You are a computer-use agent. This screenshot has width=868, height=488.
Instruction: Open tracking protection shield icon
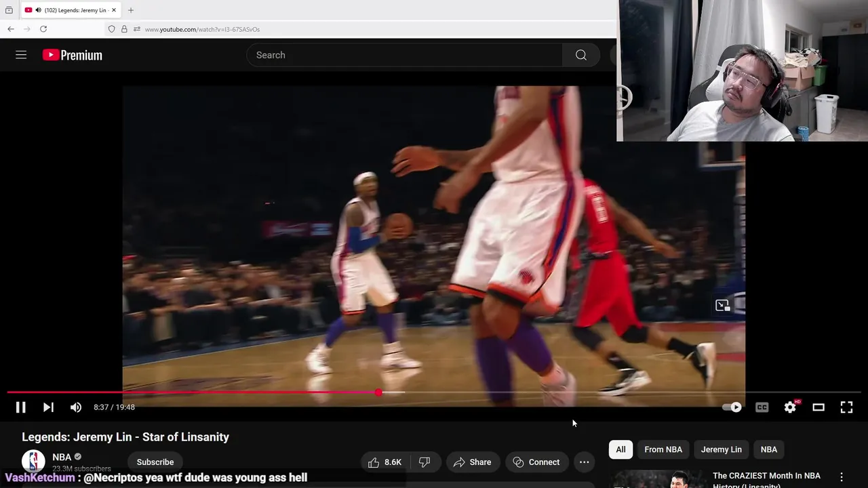pos(112,29)
